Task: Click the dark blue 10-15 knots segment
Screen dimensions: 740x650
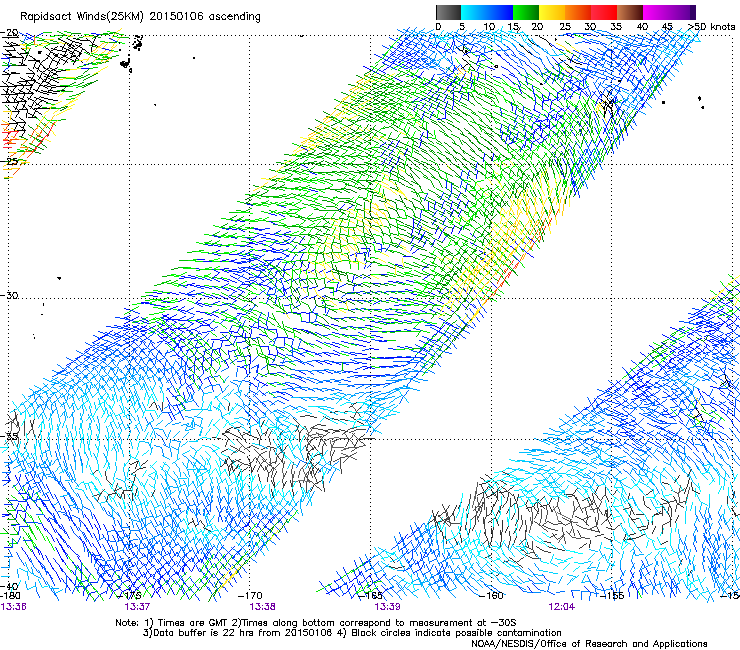Action: (500, 12)
